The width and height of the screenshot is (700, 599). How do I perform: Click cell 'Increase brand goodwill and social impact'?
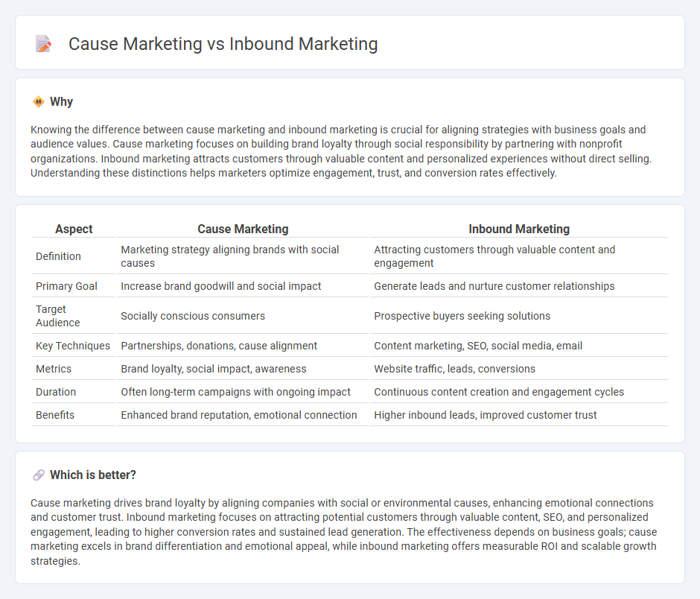point(243,286)
